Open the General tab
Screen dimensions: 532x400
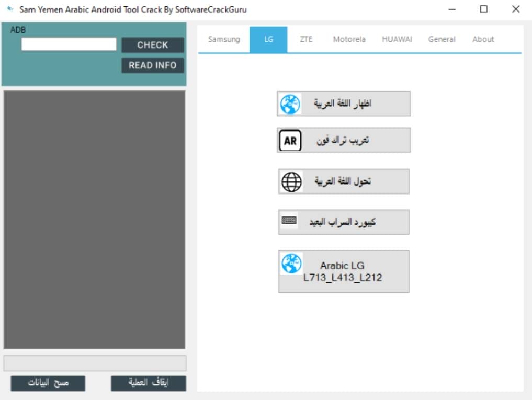click(442, 39)
